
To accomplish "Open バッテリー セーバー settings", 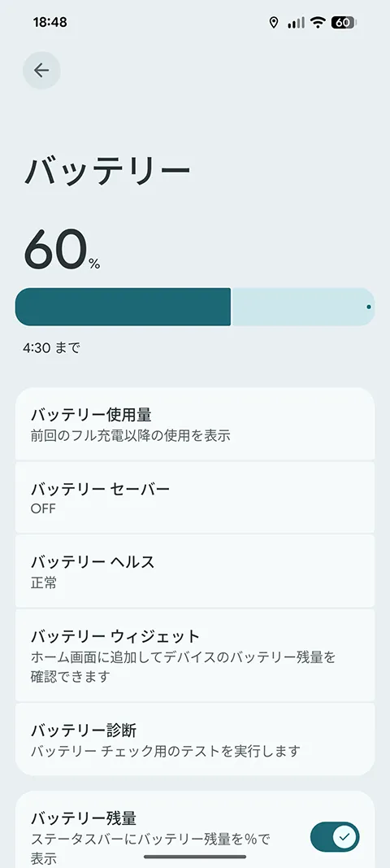I will 195,498.
